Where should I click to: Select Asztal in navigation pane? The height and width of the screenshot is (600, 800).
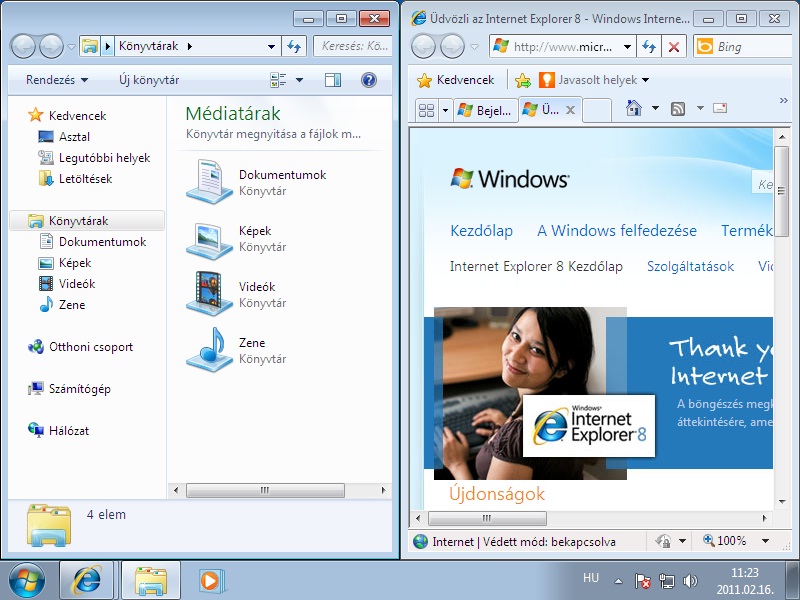pyautogui.click(x=74, y=137)
